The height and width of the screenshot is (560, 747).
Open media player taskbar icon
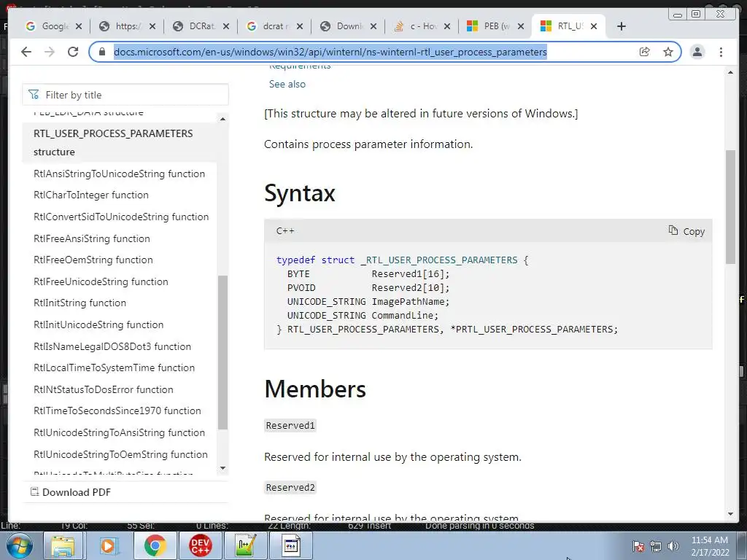click(108, 545)
